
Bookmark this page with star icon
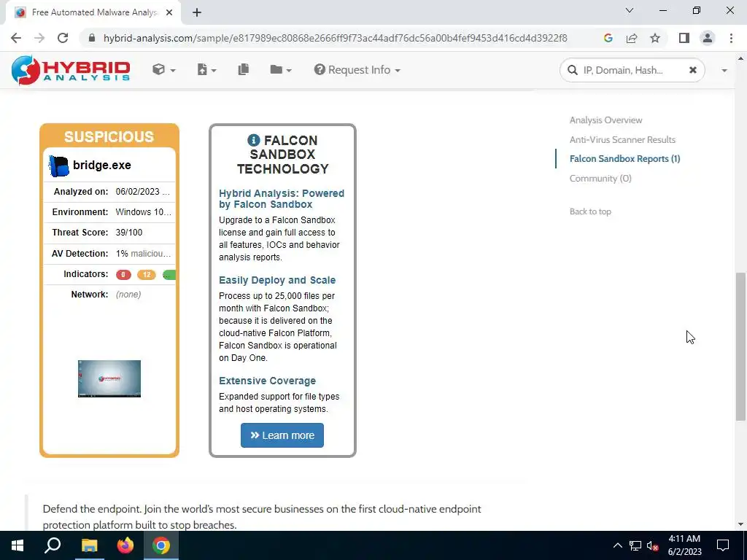click(x=655, y=38)
